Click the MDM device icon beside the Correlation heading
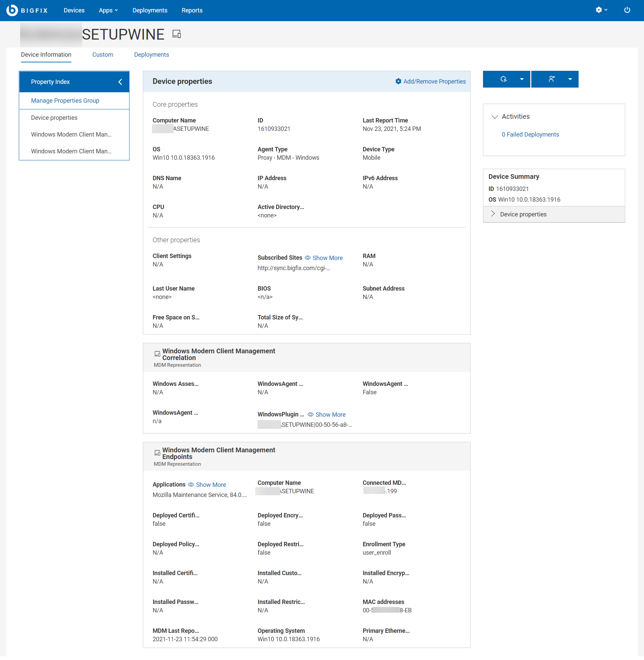 pos(157,354)
